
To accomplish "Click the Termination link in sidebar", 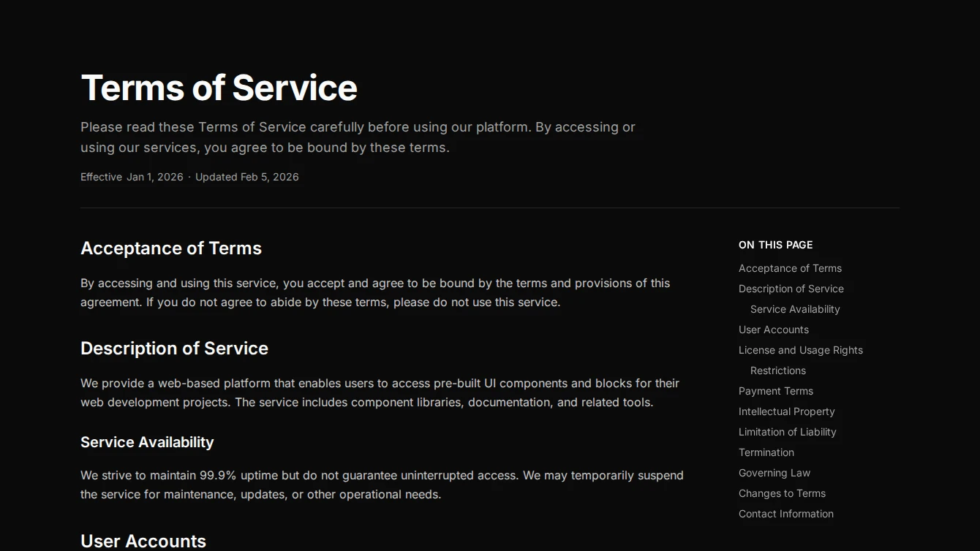I will (766, 452).
